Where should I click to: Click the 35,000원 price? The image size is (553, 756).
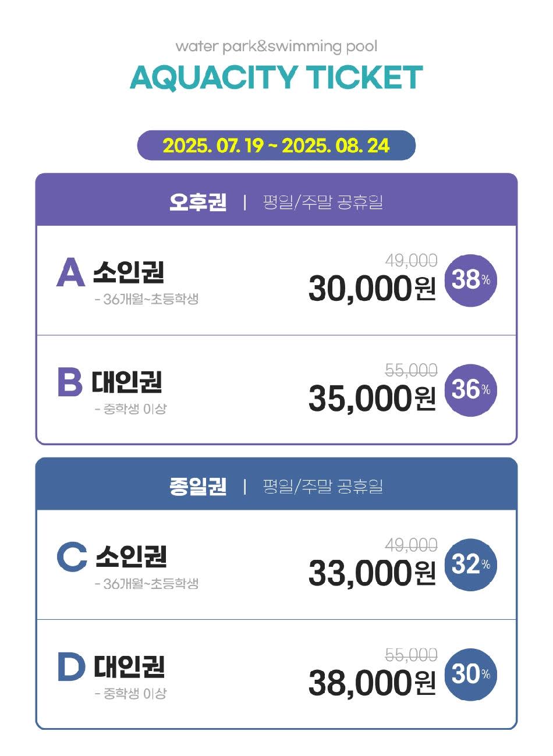tap(372, 399)
